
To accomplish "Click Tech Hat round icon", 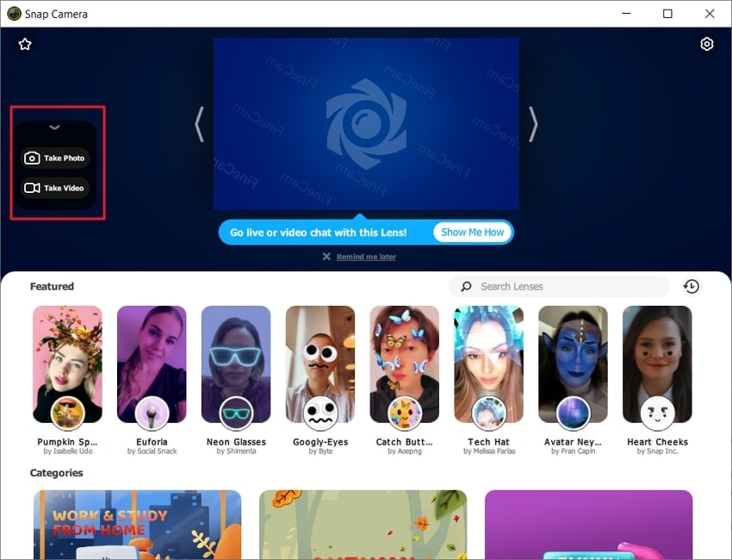I will 489,413.
